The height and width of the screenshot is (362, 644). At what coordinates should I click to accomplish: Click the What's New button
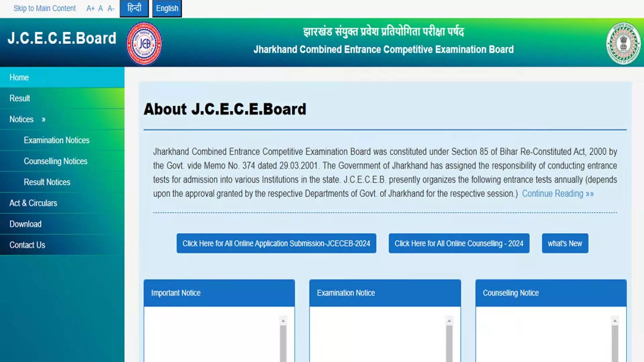pos(565,244)
